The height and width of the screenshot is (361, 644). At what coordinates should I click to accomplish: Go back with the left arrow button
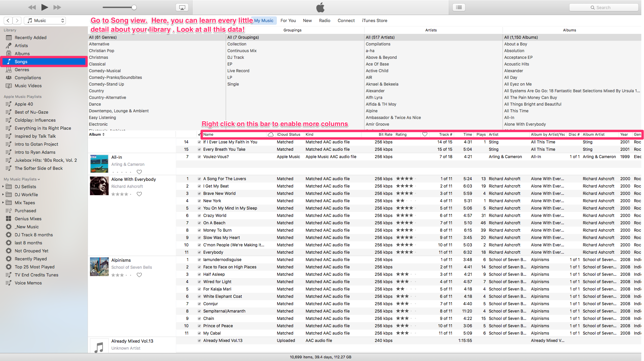point(8,21)
